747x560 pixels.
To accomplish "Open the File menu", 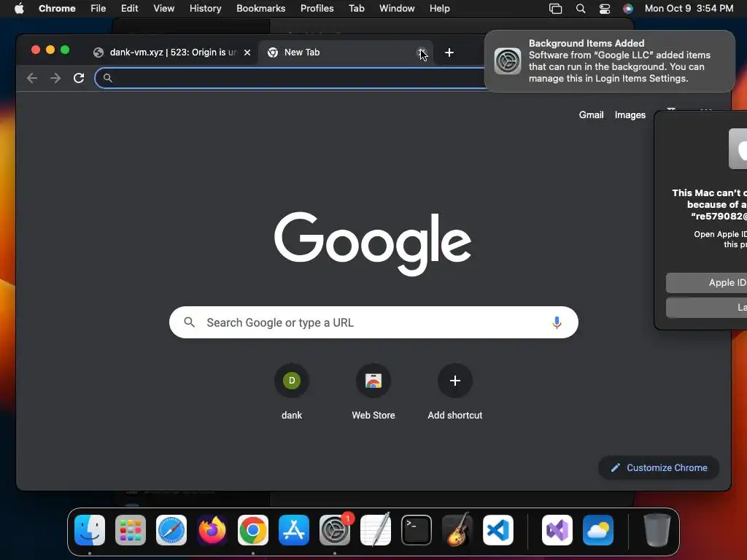I will [98, 9].
